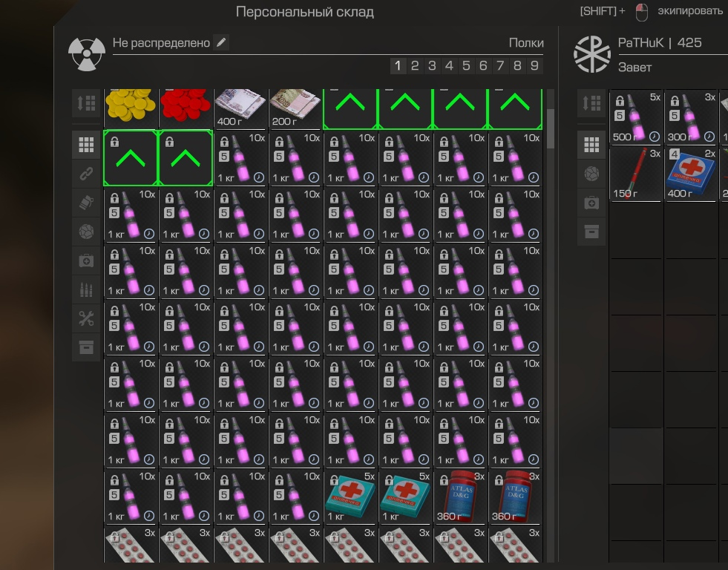Viewport: 728px width, 570px height.
Task: Filter PaTHuK inventory by medkit icon
Action: coord(591,203)
